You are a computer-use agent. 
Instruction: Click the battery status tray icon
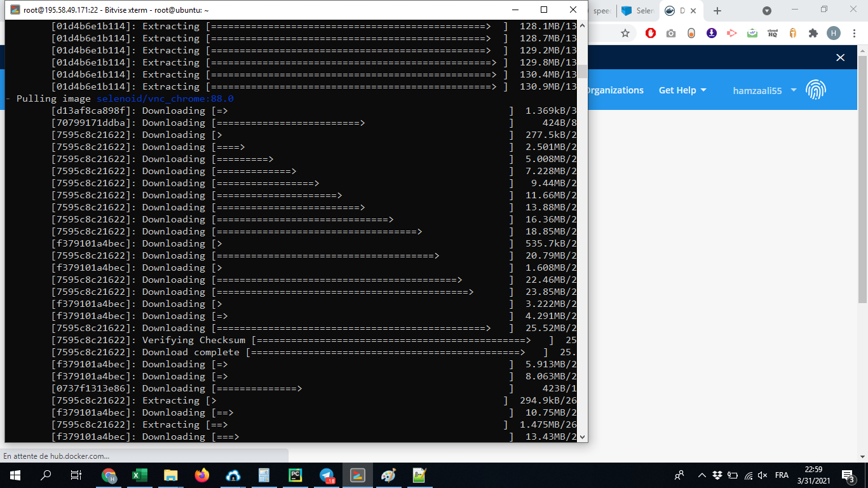coord(733,475)
